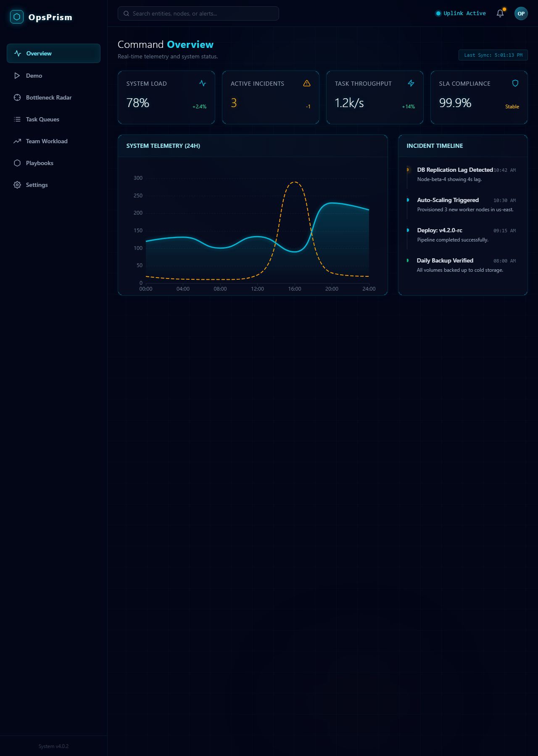This screenshot has height=756, width=538.
Task: Click the Bottleneck Radar crosshair icon
Action: (x=17, y=97)
